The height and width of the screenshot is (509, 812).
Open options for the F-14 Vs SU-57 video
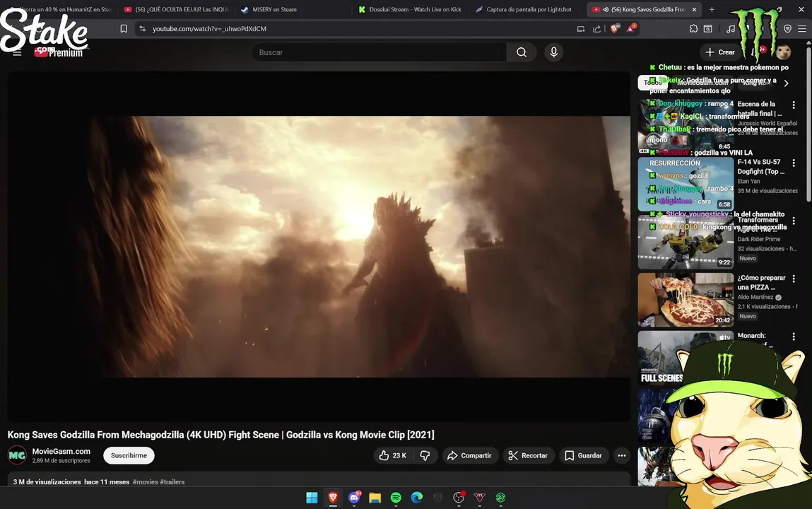(794, 163)
